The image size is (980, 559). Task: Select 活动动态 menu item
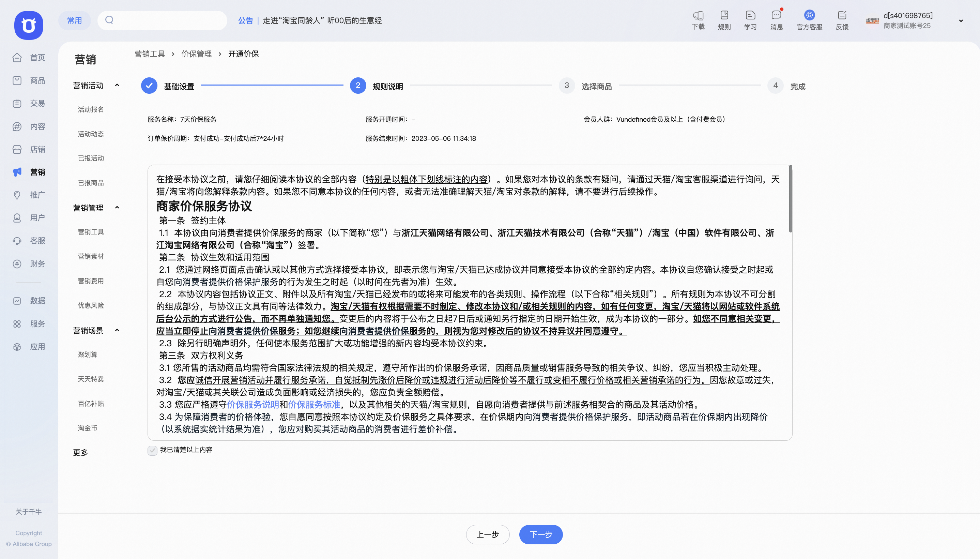[91, 134]
